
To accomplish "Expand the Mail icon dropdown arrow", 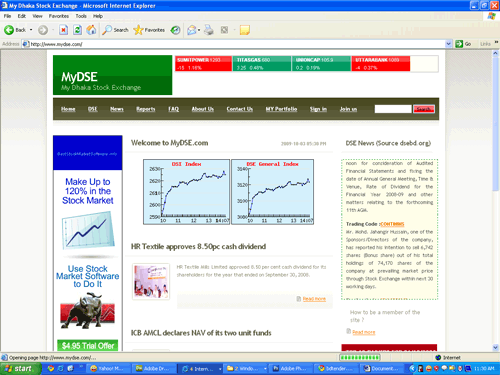I will pos(199,30).
